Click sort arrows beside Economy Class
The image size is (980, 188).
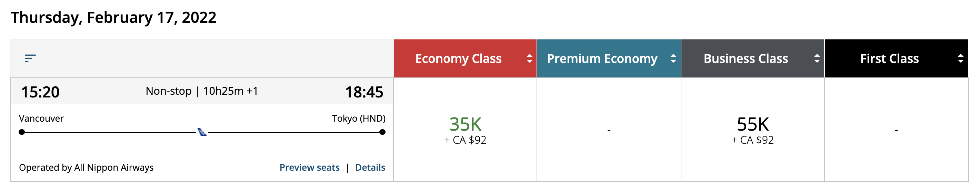tap(529, 58)
